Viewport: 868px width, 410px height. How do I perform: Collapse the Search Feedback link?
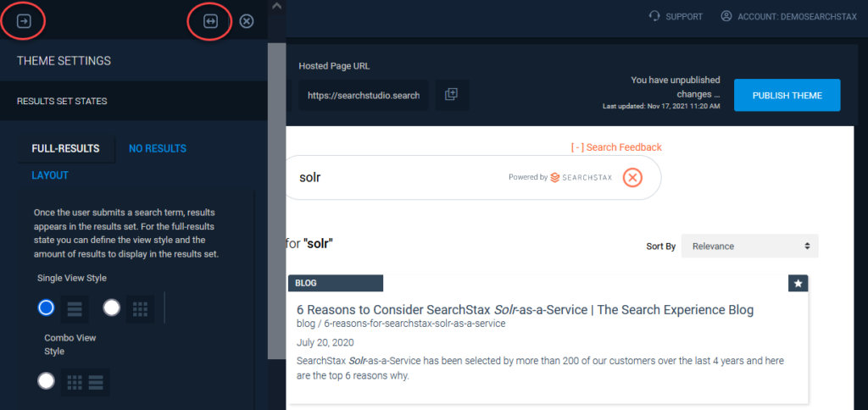click(x=616, y=147)
